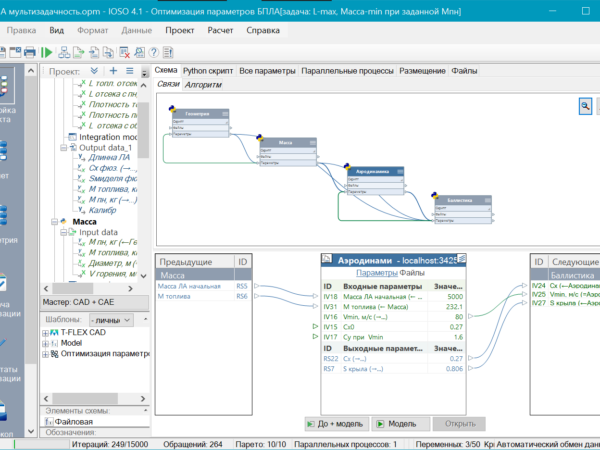This screenshot has width=600, height=450.
Task: Start the calculation with the green play icon
Action: (46, 52)
